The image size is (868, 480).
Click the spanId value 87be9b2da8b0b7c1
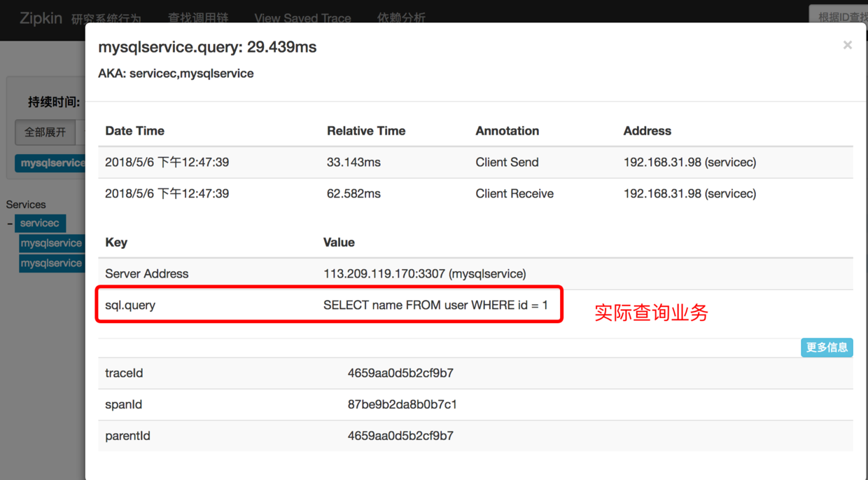(x=402, y=404)
